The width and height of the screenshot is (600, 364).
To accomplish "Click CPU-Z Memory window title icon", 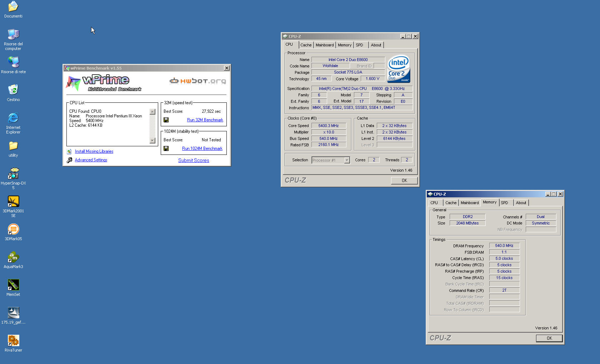I will [430, 194].
